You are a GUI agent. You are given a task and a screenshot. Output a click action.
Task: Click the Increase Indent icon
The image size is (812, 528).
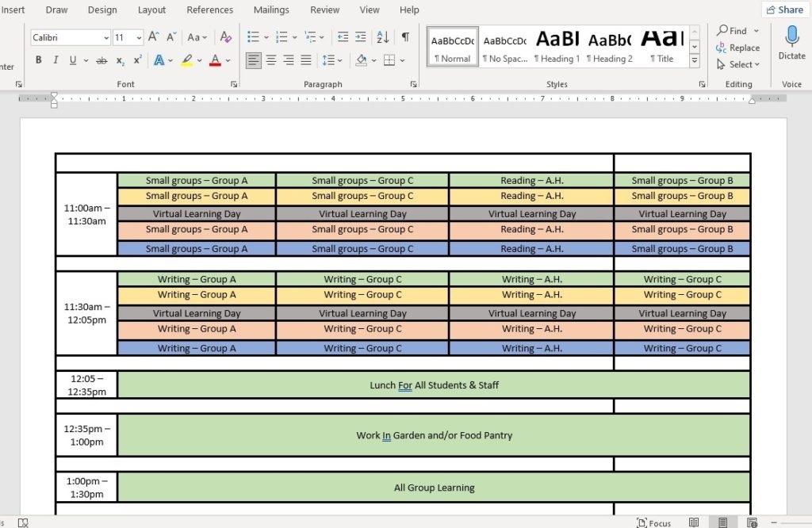[x=359, y=37]
